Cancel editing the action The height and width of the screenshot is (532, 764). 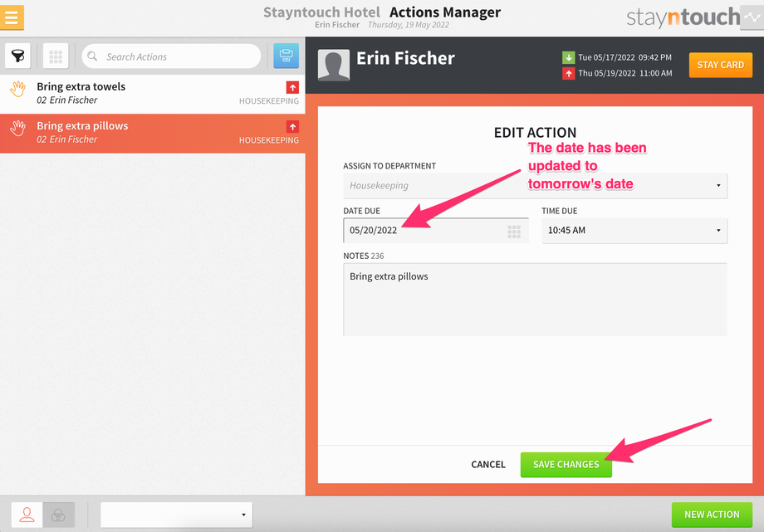click(487, 464)
